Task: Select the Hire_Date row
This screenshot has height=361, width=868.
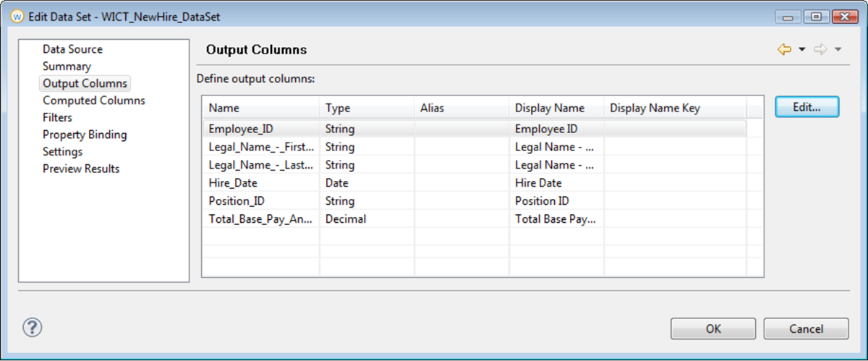Action: pyautogui.click(x=475, y=183)
